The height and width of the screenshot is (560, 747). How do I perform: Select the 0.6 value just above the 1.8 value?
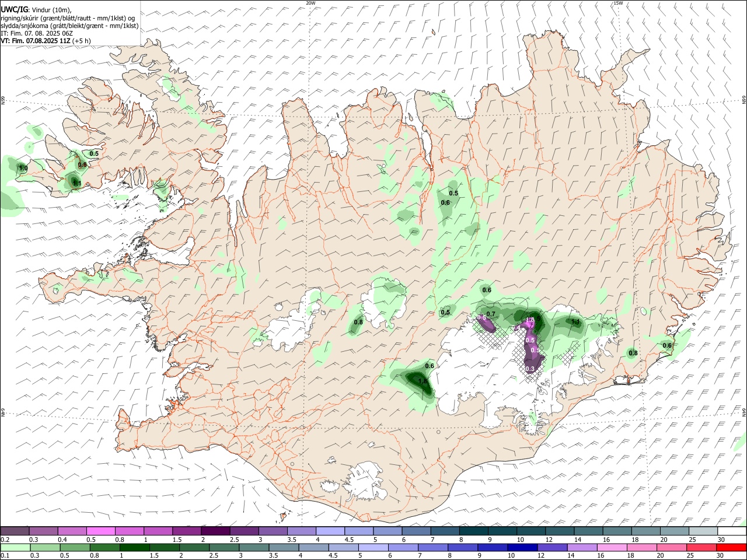click(430, 366)
